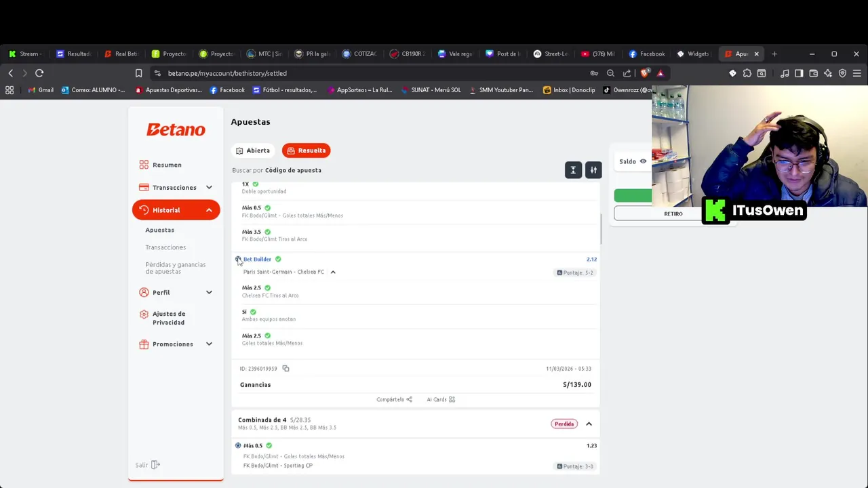This screenshot has width=868, height=488.
Task: Open the Facebook bookmark
Action: coord(227,90)
